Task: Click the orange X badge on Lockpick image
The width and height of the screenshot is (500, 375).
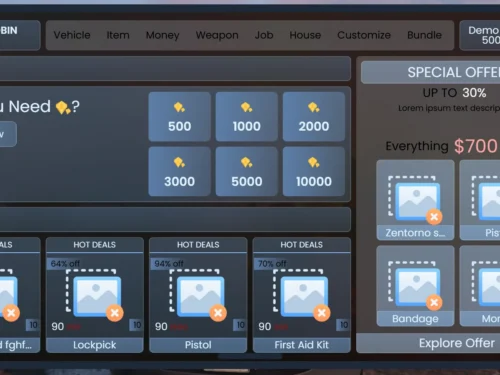Action: 115,313
